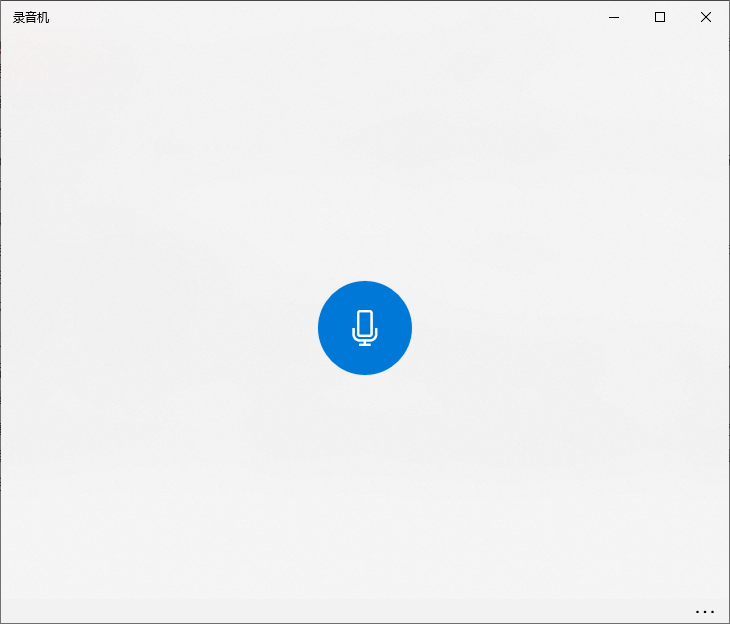Click the X icon in title bar

click(706, 17)
